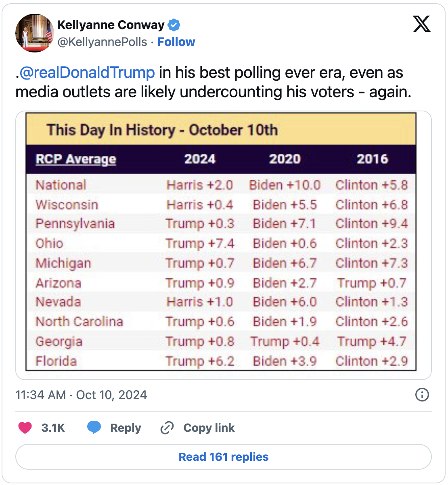Click the chain link icon

coord(167,428)
